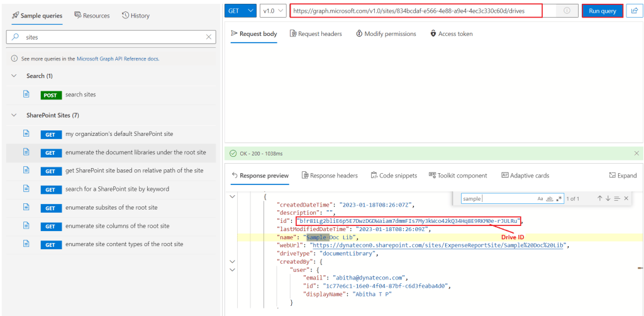Dismiss the OK 200 status message
The height and width of the screenshot is (316, 644).
tap(636, 153)
